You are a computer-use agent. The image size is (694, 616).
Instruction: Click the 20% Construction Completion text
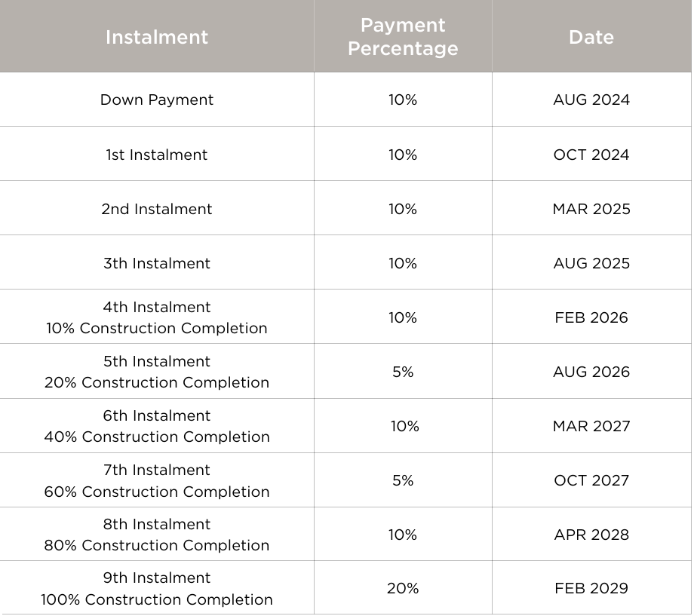pos(157,382)
